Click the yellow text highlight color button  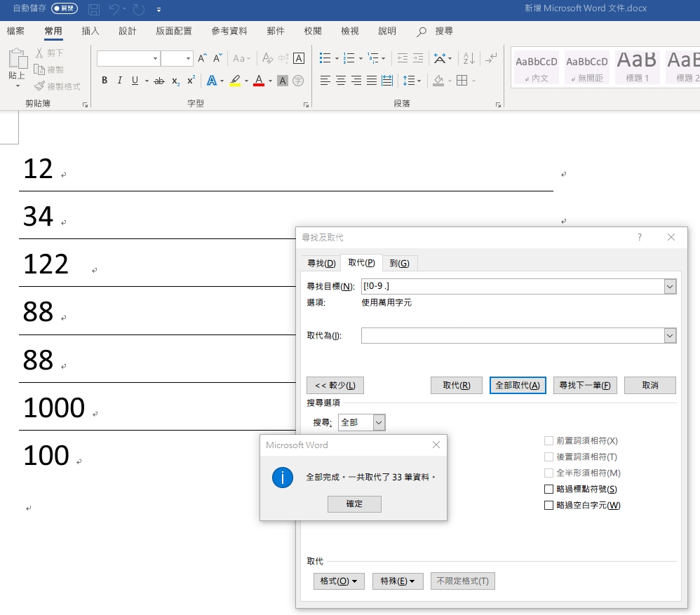pos(235,81)
